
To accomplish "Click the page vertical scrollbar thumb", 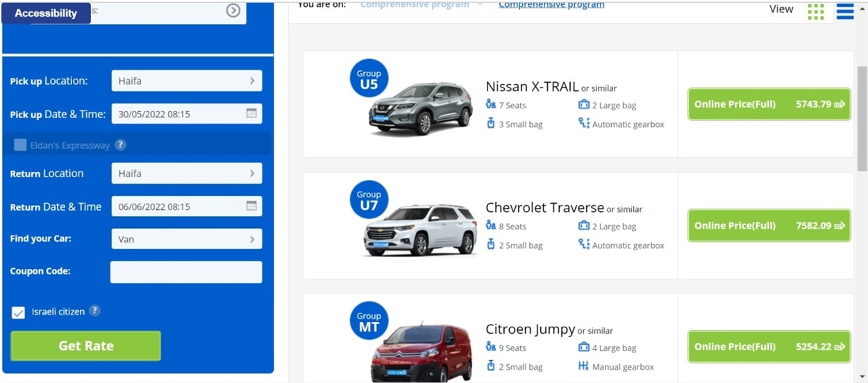I will [862, 118].
